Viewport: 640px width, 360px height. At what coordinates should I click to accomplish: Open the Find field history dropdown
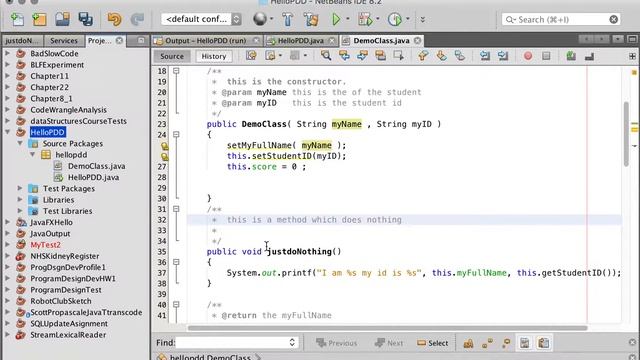[x=292, y=342]
